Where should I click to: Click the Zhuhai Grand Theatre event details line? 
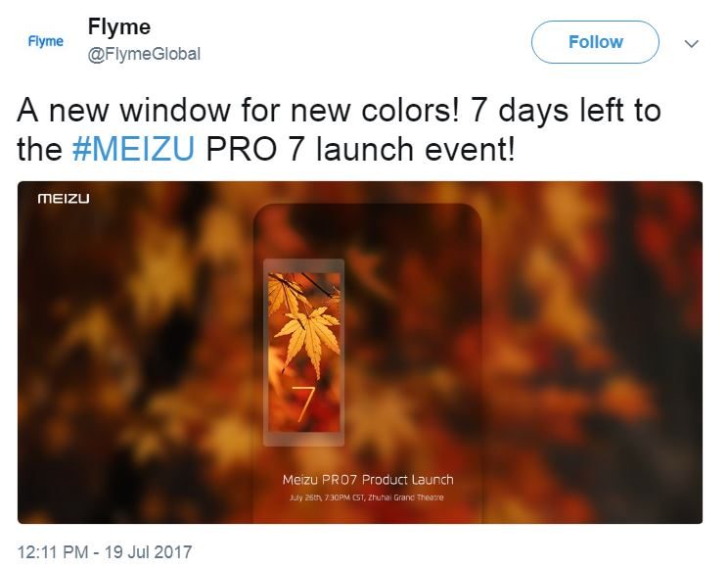pyautogui.click(x=366, y=497)
